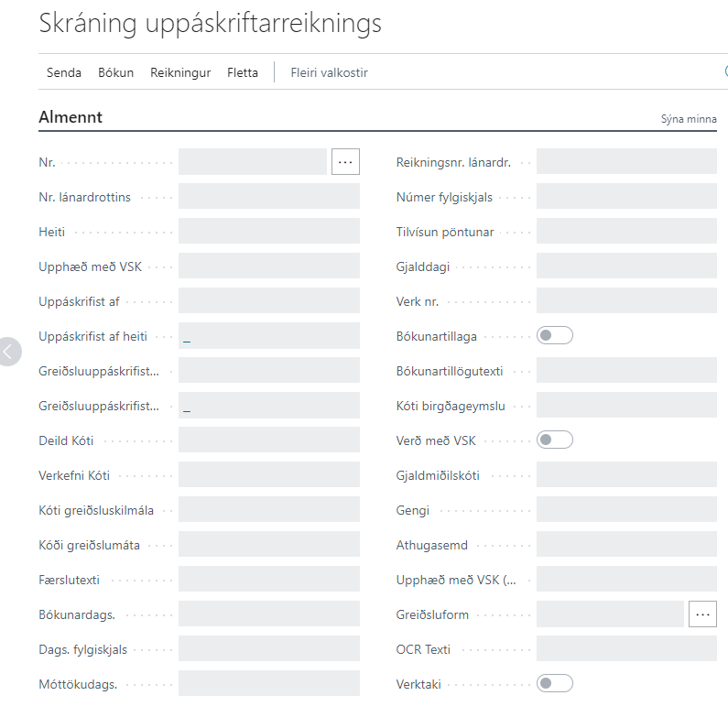Turn on the Verktaki toggle
The width and height of the screenshot is (728, 728).
pos(555,683)
